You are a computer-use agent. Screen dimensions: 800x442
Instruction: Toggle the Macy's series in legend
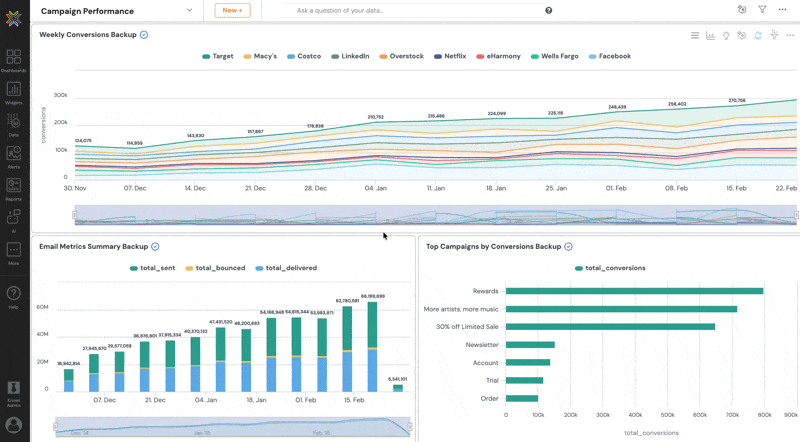260,56
